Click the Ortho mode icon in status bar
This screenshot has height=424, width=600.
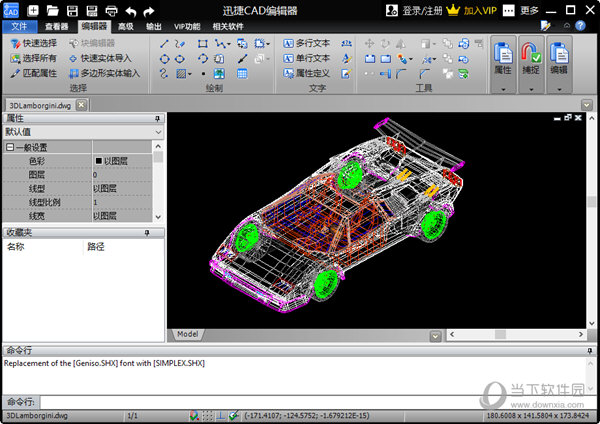pyautogui.click(x=221, y=416)
